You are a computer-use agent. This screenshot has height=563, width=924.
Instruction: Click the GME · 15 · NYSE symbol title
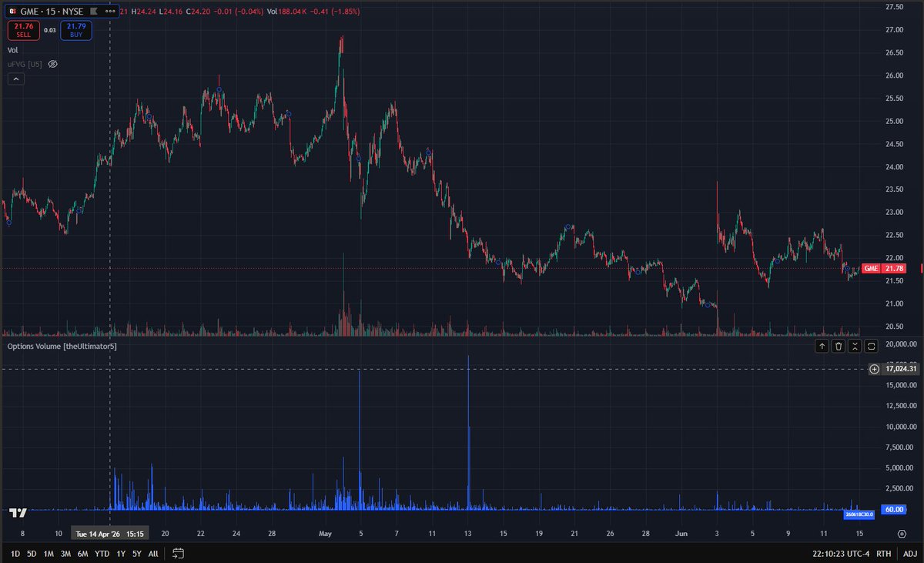tap(52, 12)
